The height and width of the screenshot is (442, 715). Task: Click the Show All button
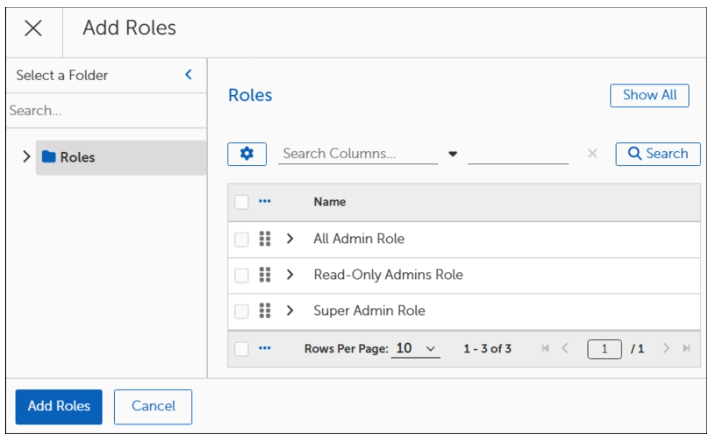click(x=649, y=95)
